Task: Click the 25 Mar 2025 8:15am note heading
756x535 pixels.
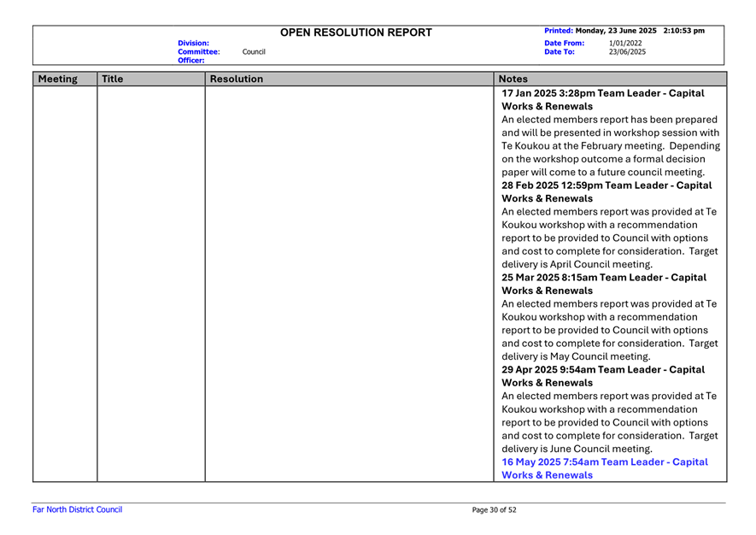Action: [604, 284]
